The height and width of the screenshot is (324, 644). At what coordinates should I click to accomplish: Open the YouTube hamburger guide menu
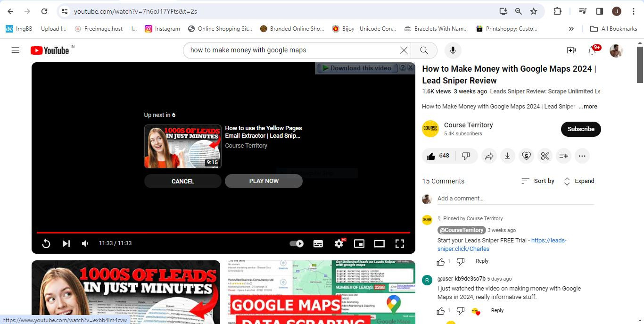[16, 50]
